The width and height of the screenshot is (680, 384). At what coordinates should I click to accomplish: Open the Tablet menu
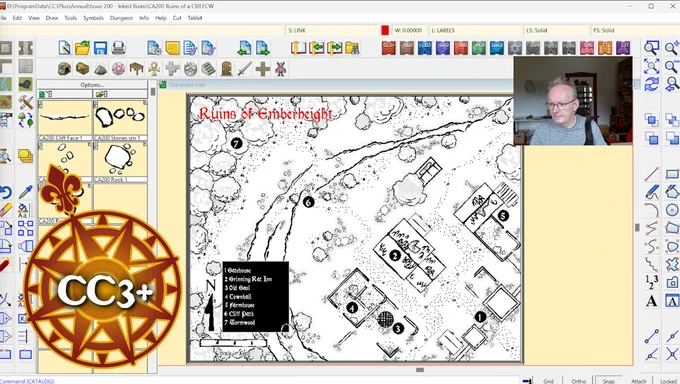click(x=195, y=18)
